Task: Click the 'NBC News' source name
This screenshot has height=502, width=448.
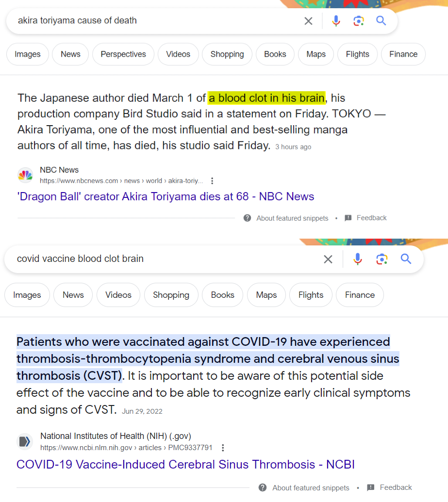Action: (59, 170)
